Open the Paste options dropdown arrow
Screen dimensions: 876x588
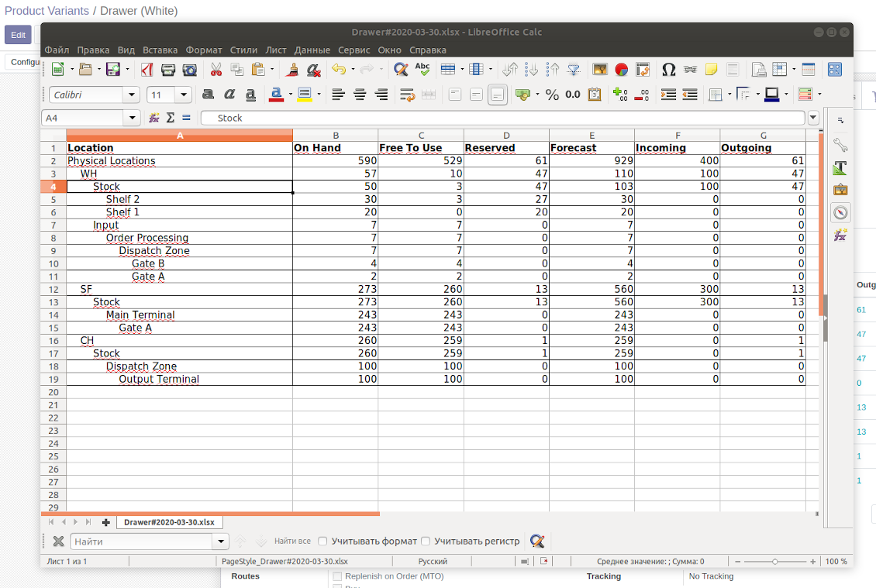(272, 69)
